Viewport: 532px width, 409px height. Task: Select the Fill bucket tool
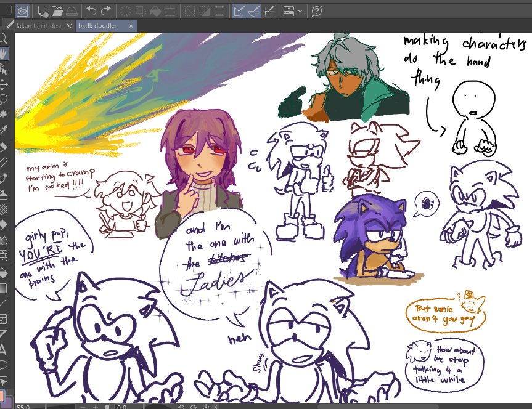pyautogui.click(x=4, y=273)
